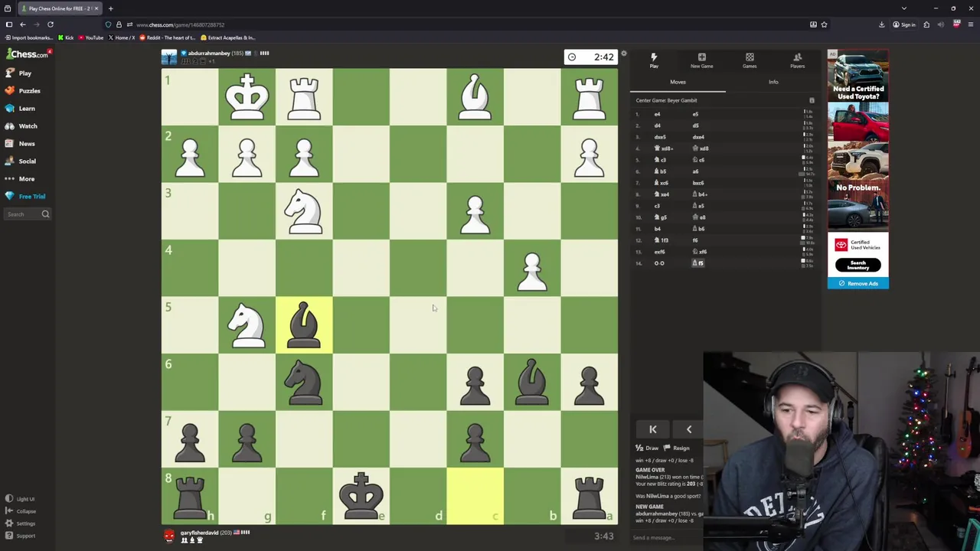The image size is (980, 551).
Task: Click the black king on e8
Action: [361, 496]
